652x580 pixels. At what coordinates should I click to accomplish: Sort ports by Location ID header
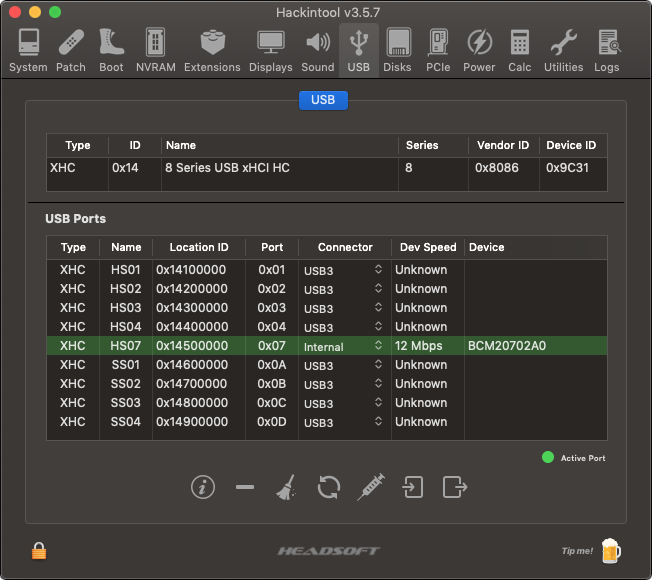click(x=199, y=247)
